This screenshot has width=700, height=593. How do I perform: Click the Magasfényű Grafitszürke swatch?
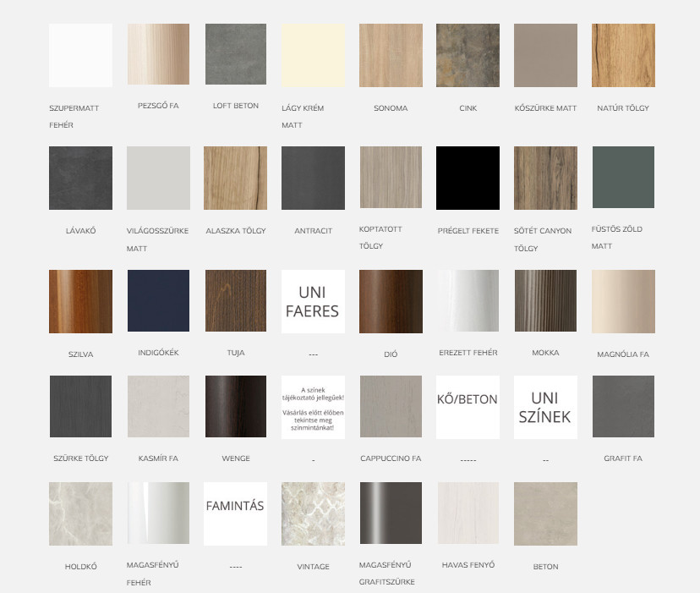click(391, 513)
